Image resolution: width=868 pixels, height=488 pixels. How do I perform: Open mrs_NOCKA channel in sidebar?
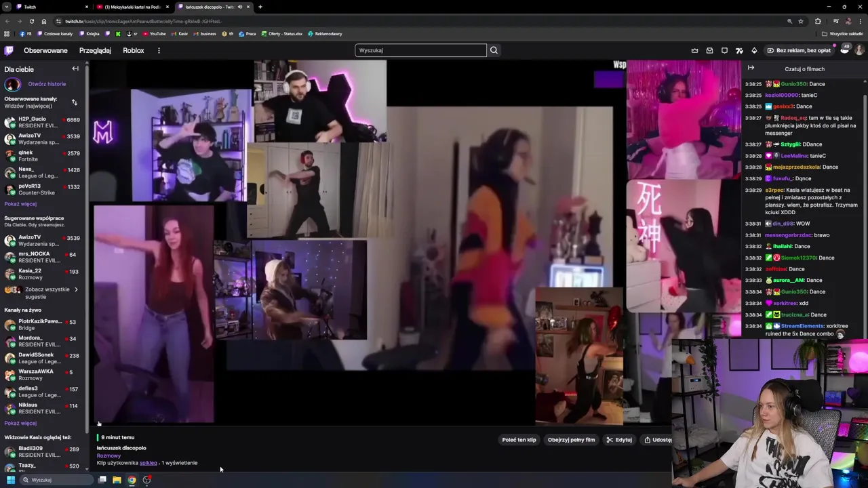pos(42,258)
